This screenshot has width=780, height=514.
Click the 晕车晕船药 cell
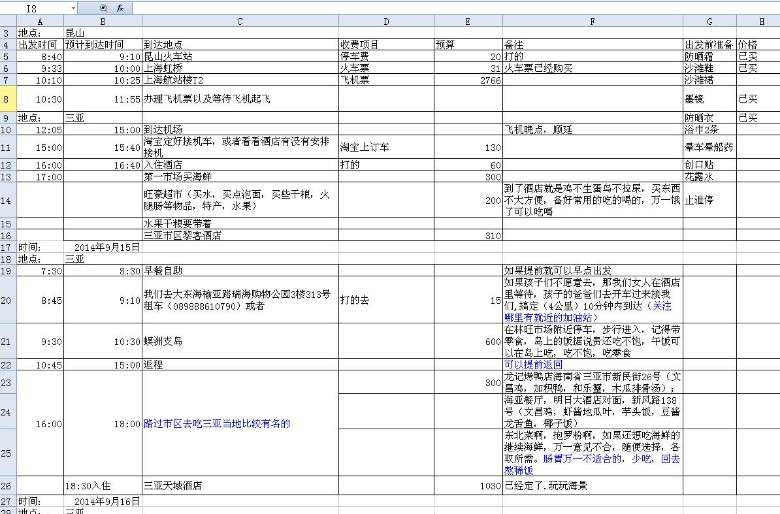pos(709,147)
